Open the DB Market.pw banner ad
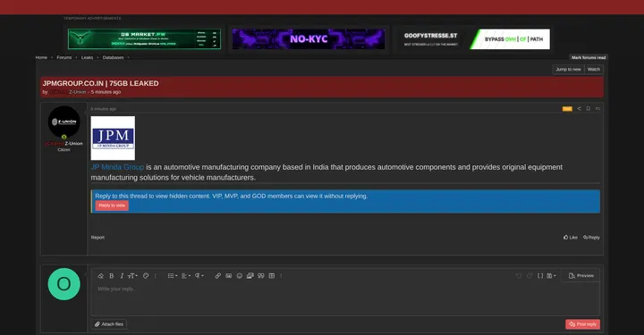Viewport: 644px width, 335px height. [144, 39]
